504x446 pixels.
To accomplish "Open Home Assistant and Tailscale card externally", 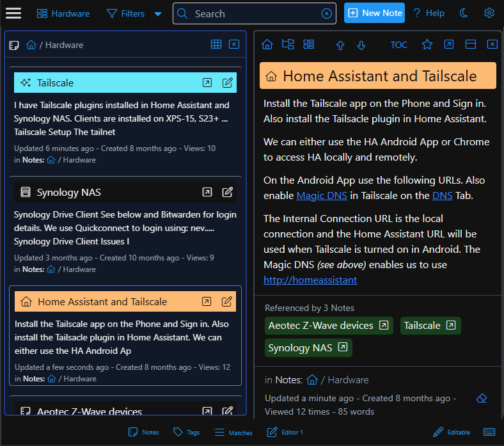I will pyautogui.click(x=207, y=301).
